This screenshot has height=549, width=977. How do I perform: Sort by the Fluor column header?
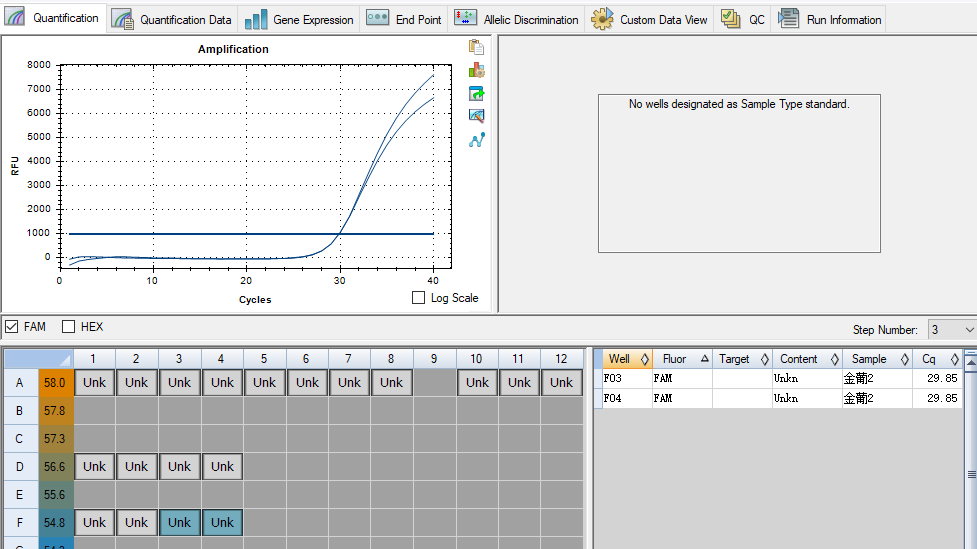click(682, 359)
